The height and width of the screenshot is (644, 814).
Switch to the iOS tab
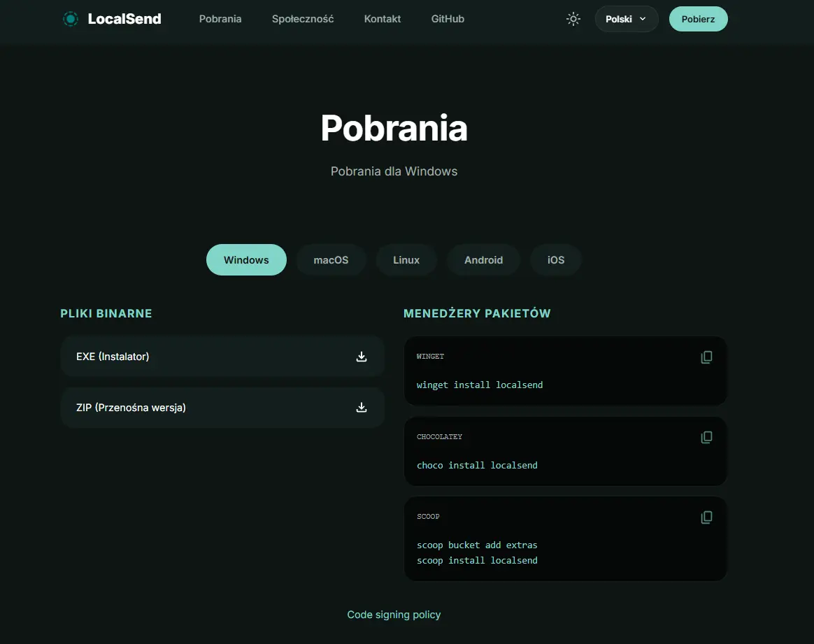coord(555,260)
